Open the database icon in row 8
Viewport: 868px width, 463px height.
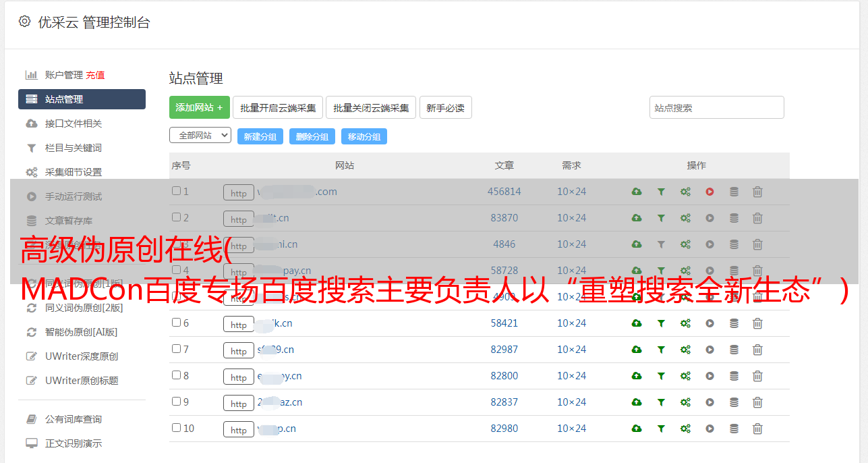[x=734, y=376]
